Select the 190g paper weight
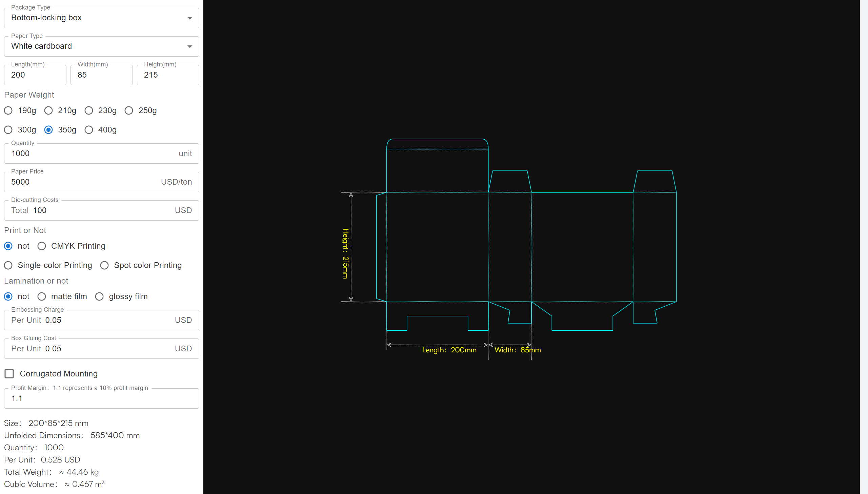The width and height of the screenshot is (868, 494). (8, 110)
